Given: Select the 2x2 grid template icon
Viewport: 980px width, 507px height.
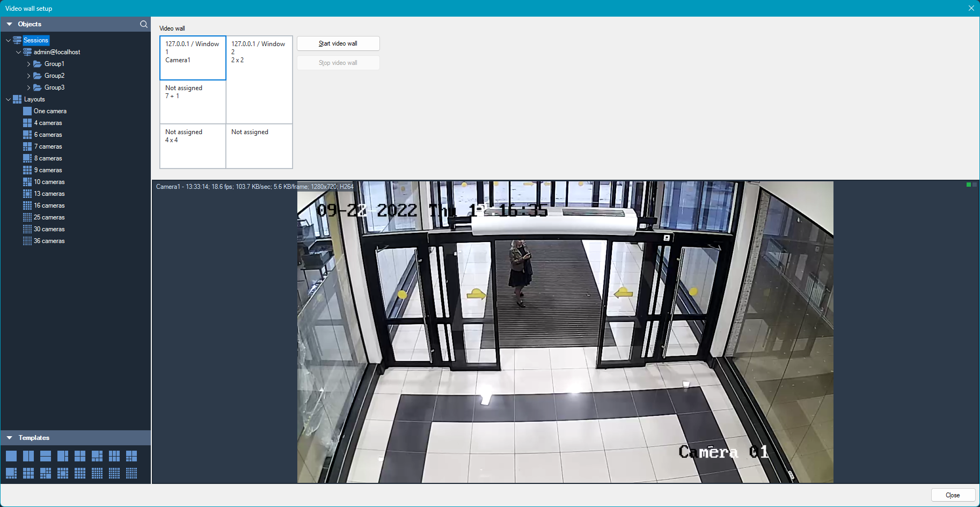Looking at the screenshot, I should tap(80, 456).
